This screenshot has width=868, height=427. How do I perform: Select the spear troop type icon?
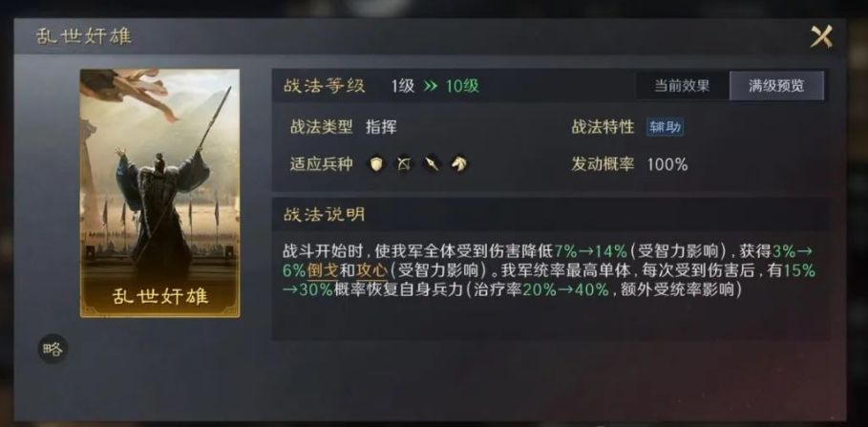pyautogui.click(x=432, y=164)
